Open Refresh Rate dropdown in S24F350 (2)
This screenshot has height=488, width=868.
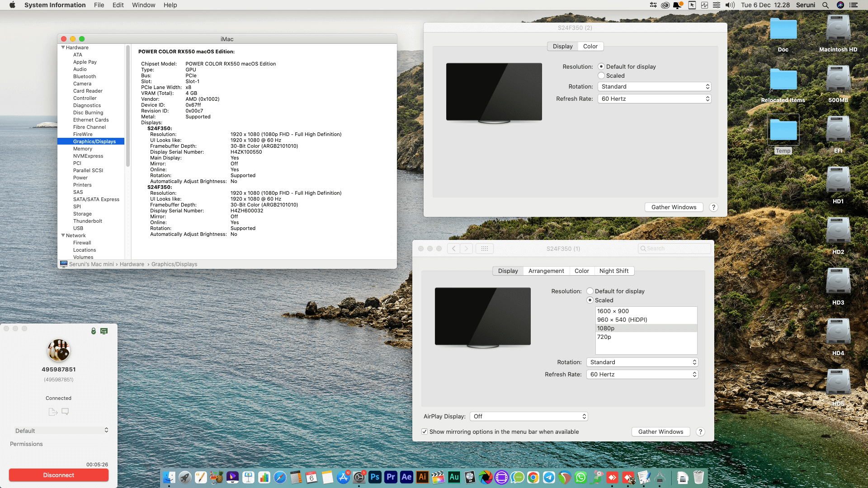click(654, 99)
